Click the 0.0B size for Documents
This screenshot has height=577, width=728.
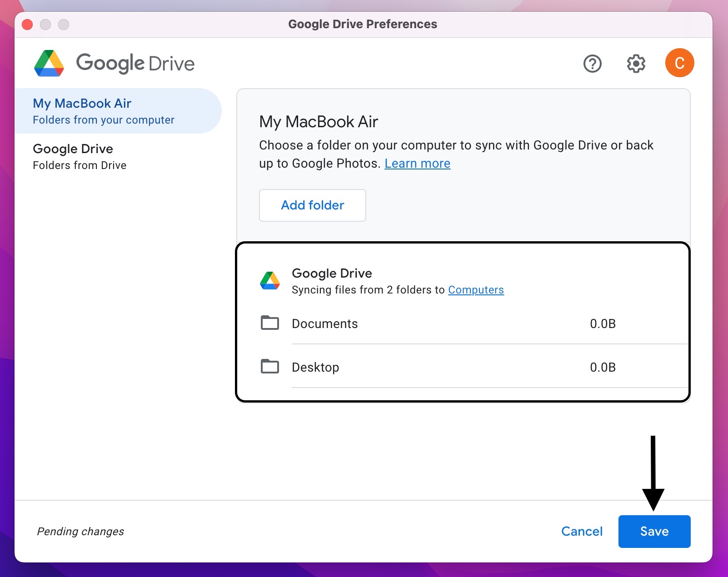[x=603, y=323]
